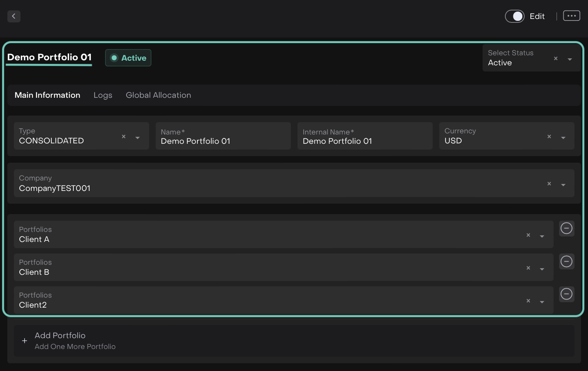Open the three-dots more options menu
This screenshot has height=371, width=588.
571,16
